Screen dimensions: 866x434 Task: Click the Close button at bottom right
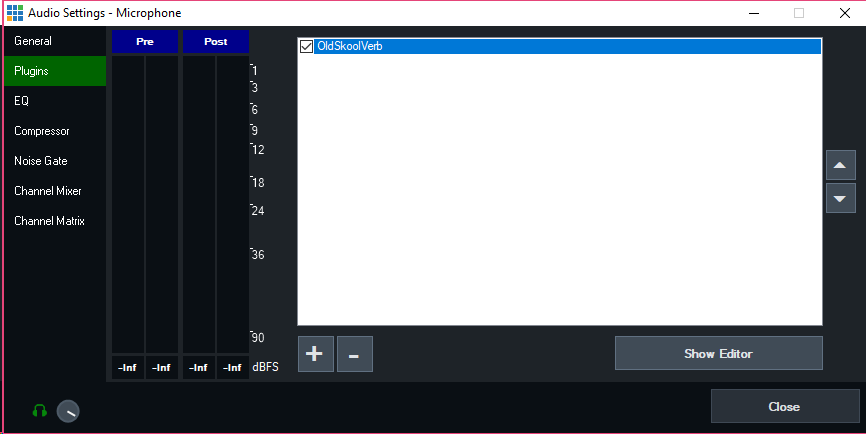(783, 407)
